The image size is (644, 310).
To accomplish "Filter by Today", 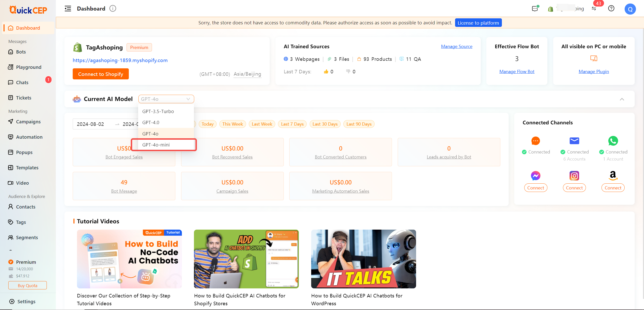I will click(x=208, y=124).
